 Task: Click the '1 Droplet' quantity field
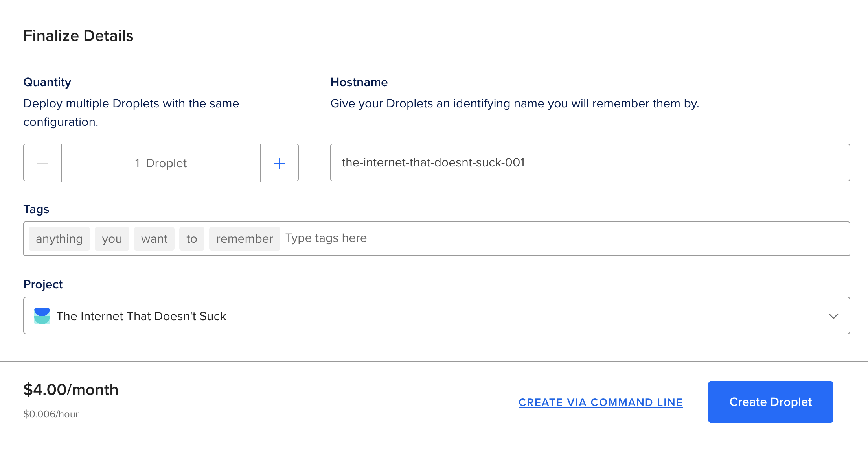(161, 163)
